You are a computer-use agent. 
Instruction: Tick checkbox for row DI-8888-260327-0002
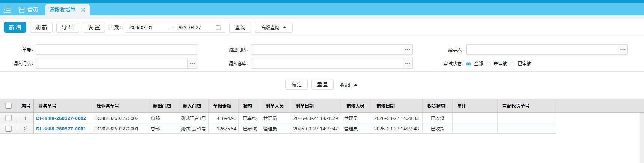pyautogui.click(x=9, y=118)
